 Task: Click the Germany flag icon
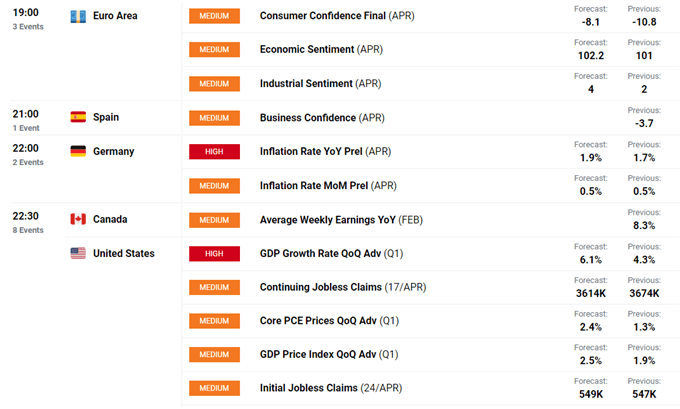(78, 151)
